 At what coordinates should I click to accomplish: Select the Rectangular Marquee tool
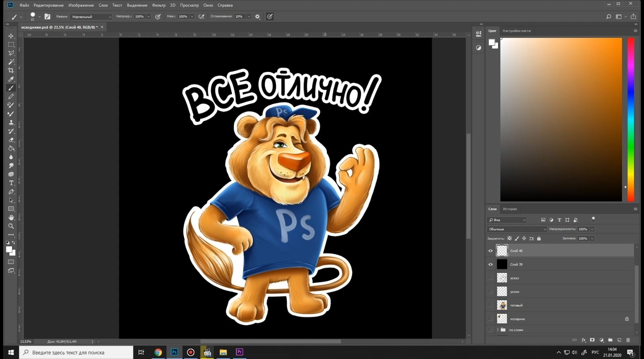(11, 44)
